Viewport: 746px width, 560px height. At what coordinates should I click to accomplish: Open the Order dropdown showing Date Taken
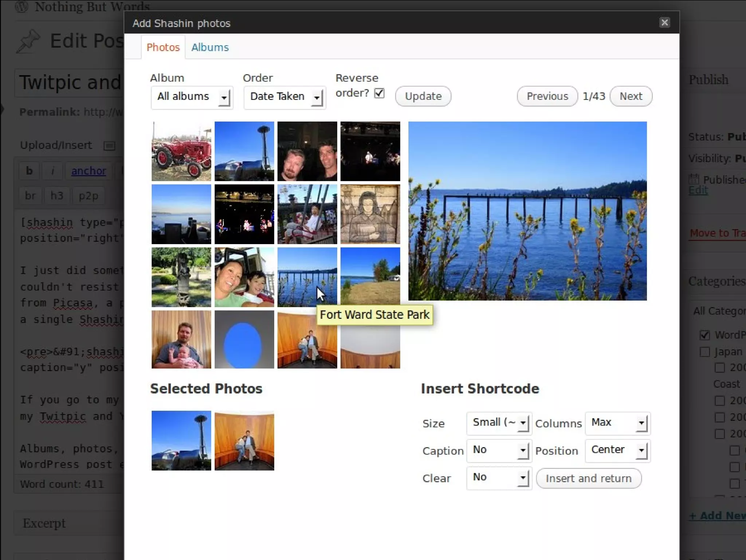[284, 97]
